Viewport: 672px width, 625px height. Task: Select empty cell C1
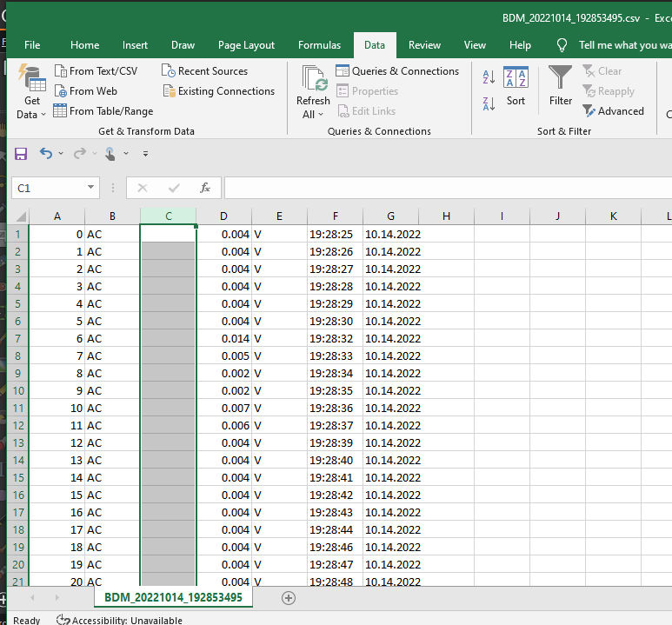[x=168, y=234]
